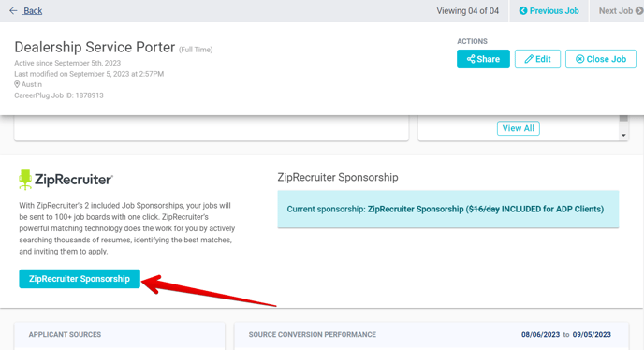Go to Next Job
This screenshot has width=644, height=350.
click(x=621, y=10)
